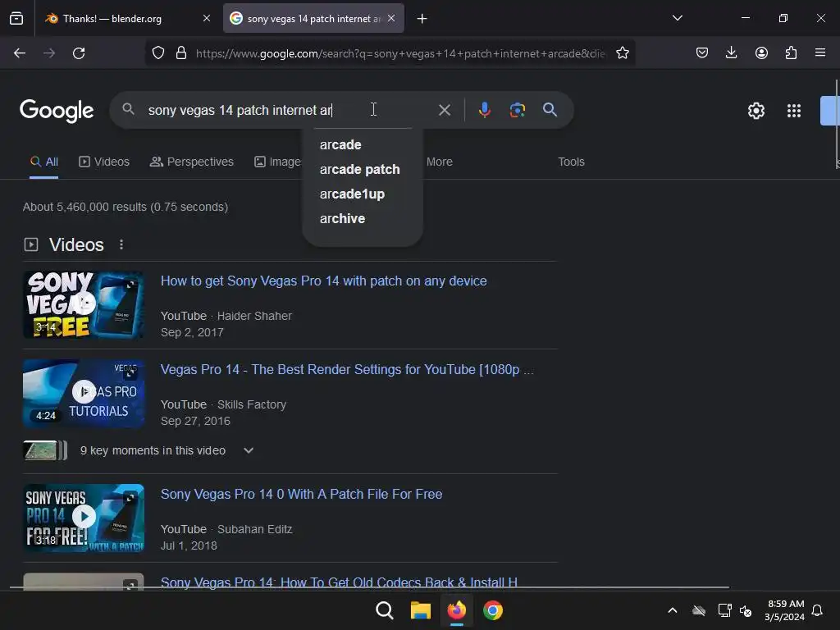Click the Firefox taskbar icon
This screenshot has height=630, width=840.
click(x=456, y=610)
